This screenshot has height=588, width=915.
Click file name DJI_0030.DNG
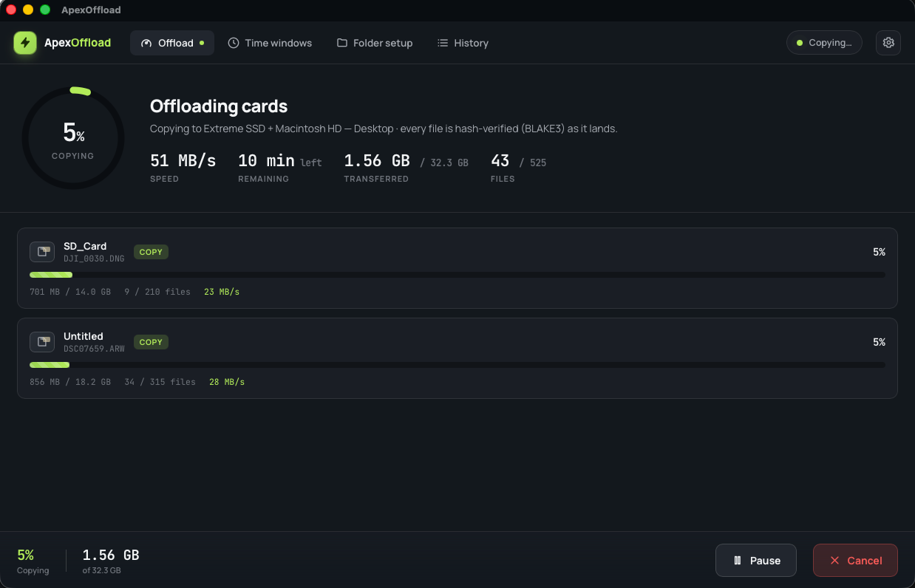[x=94, y=259]
